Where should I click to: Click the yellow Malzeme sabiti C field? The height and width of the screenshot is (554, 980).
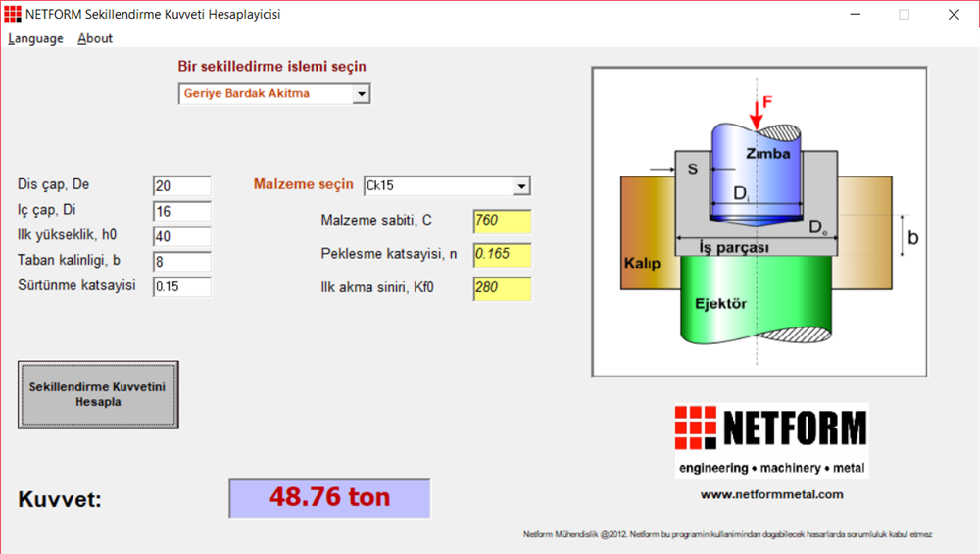click(x=502, y=221)
